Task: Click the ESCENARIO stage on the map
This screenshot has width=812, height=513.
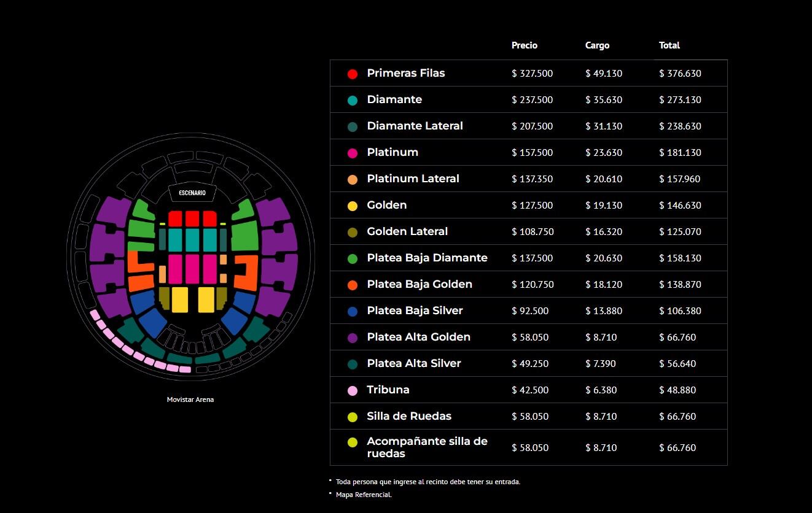Action: pos(192,193)
